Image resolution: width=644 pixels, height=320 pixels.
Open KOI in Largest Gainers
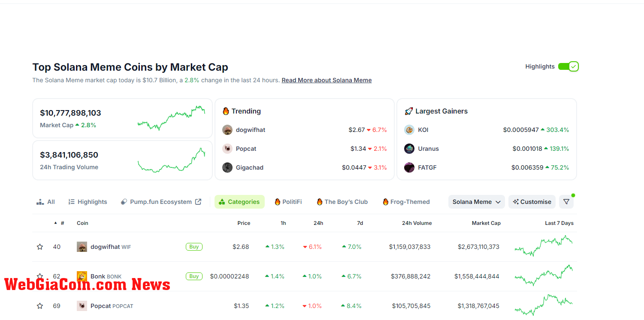point(423,130)
